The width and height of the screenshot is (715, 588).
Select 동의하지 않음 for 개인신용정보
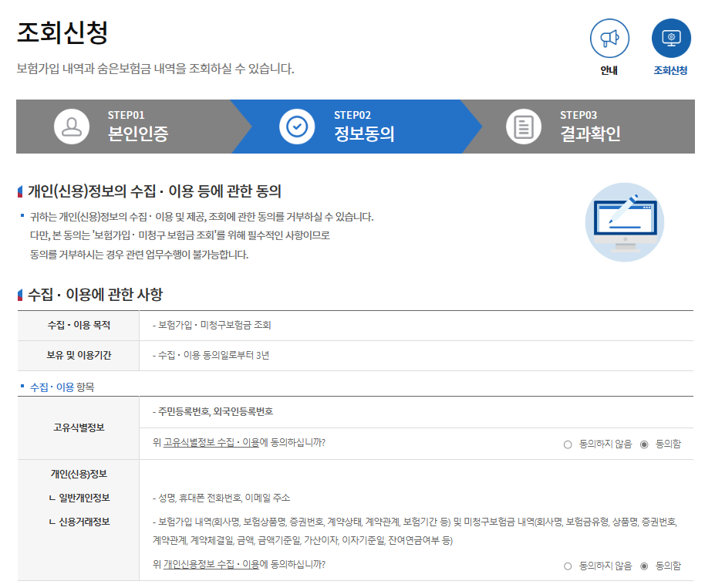point(568,566)
